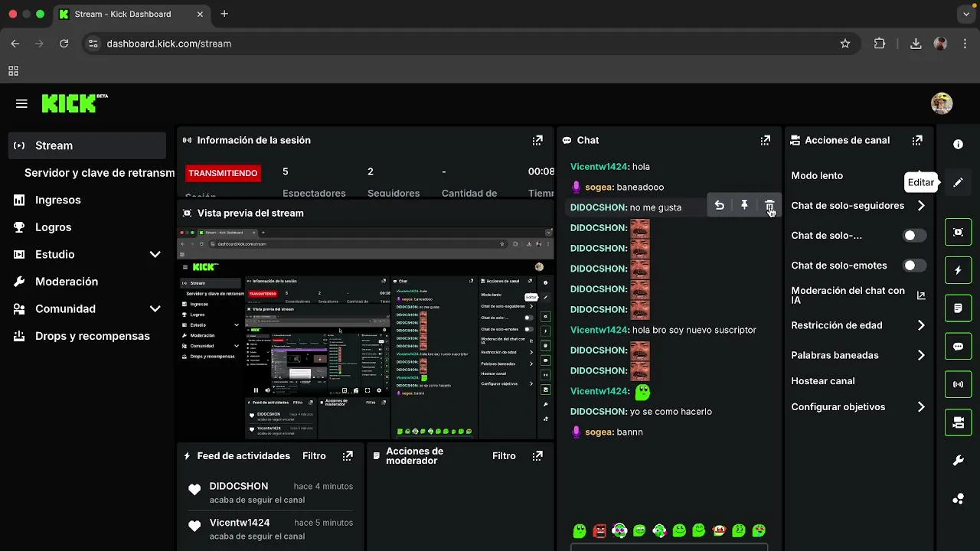Viewport: 980px width, 551px height.
Task: Expand Configurar objetivos settings
Action: click(920, 407)
